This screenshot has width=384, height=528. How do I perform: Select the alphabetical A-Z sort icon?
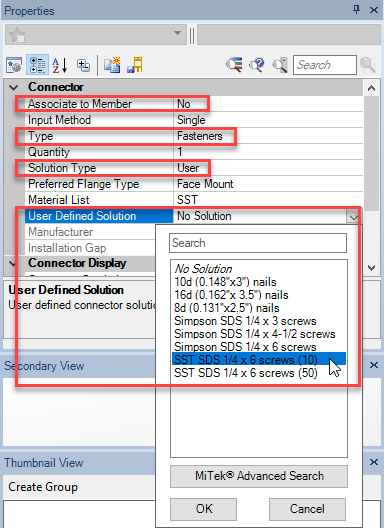click(x=60, y=65)
